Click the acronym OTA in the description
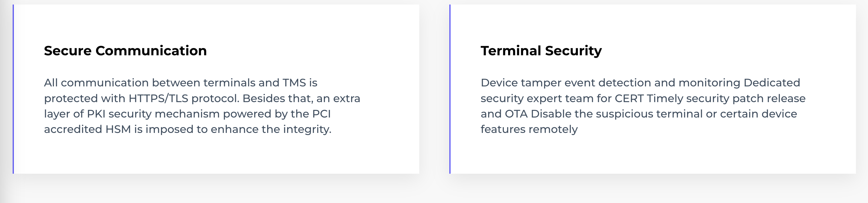The width and height of the screenshot is (868, 203). pos(516,114)
